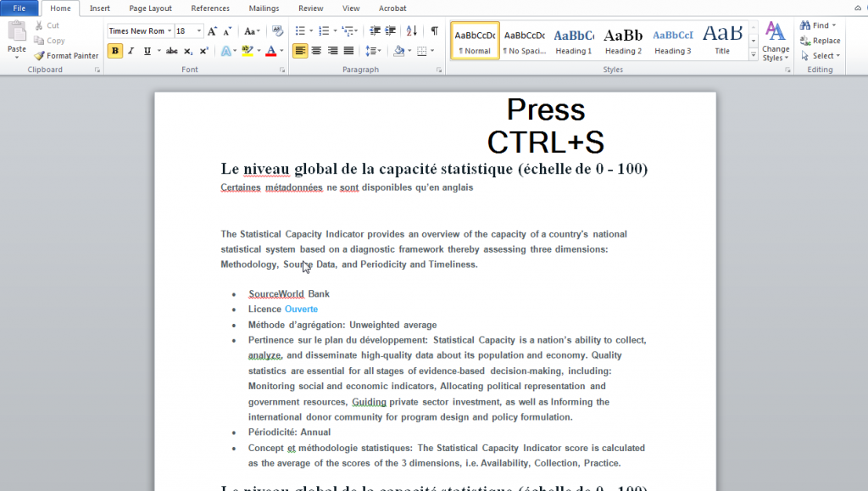
Task: Insert a numbered list
Action: [324, 31]
